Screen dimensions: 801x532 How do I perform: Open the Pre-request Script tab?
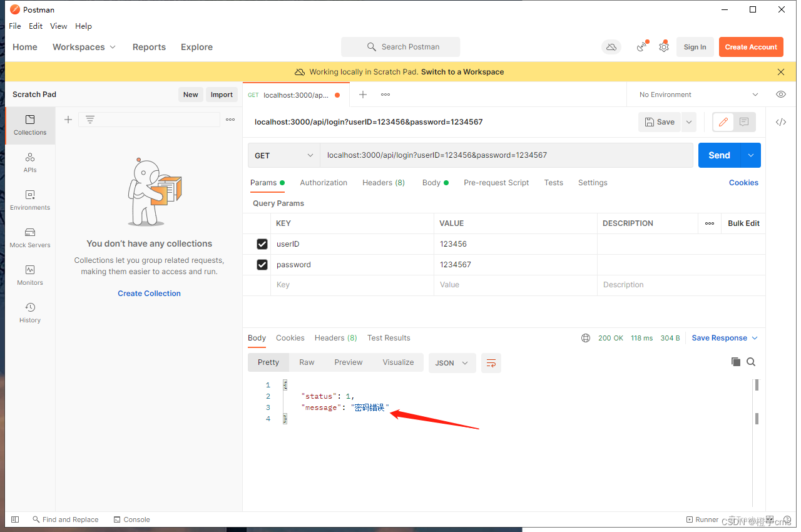496,183
